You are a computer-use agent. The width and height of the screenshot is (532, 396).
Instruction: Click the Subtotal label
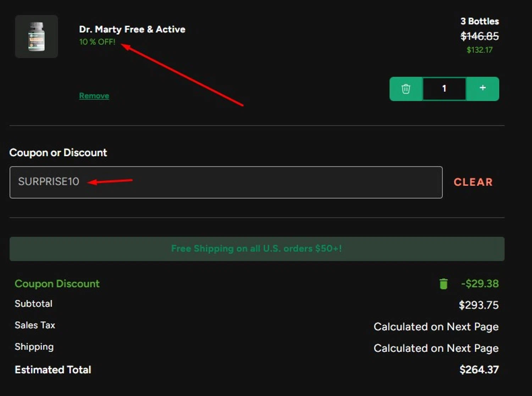coord(34,304)
